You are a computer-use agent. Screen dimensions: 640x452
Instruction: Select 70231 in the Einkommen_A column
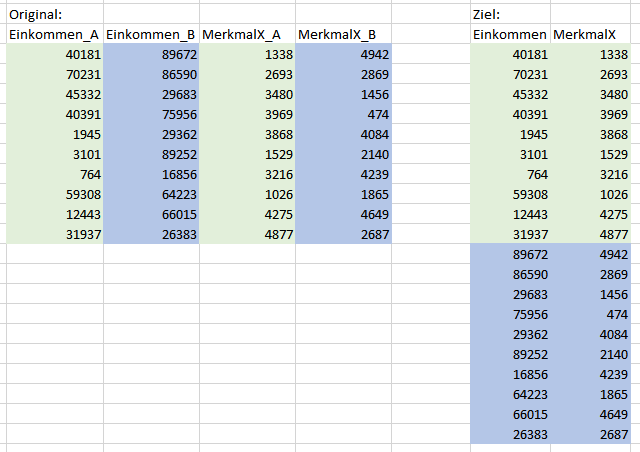(x=55, y=74)
